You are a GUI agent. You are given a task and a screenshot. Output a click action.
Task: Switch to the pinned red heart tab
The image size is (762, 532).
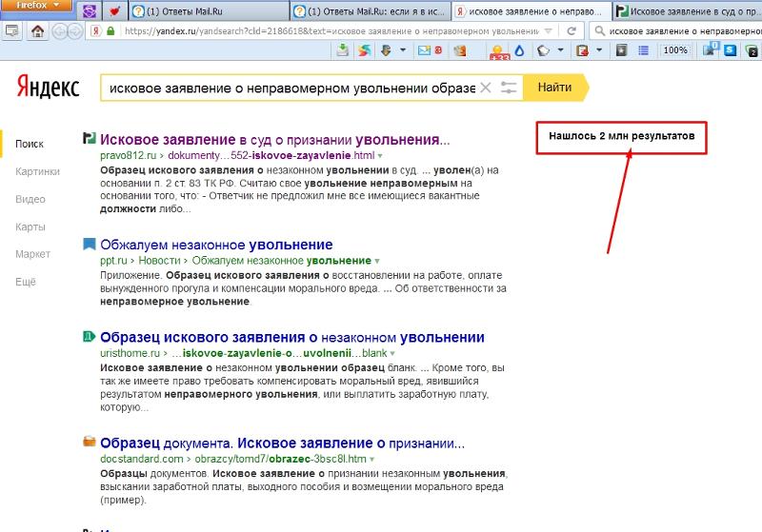pyautogui.click(x=114, y=10)
